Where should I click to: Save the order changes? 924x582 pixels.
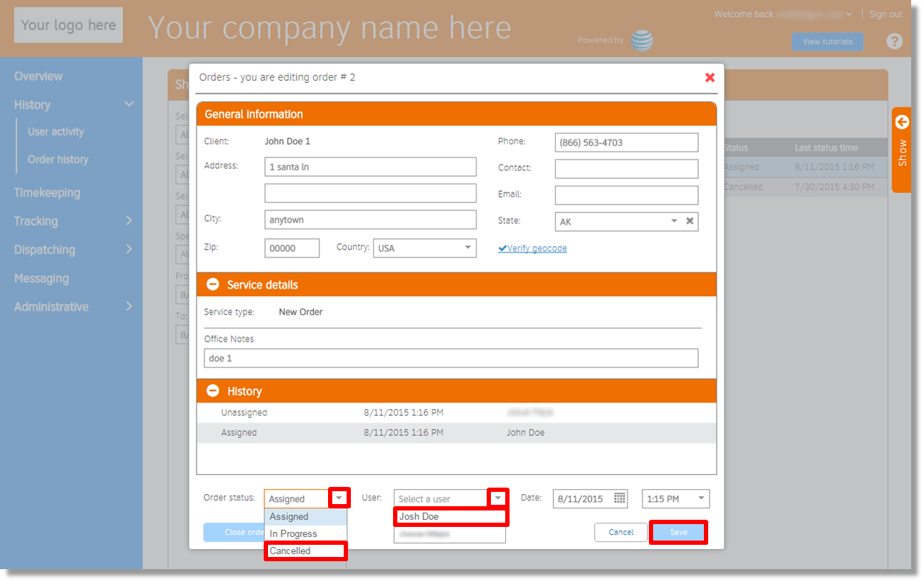[x=677, y=532]
